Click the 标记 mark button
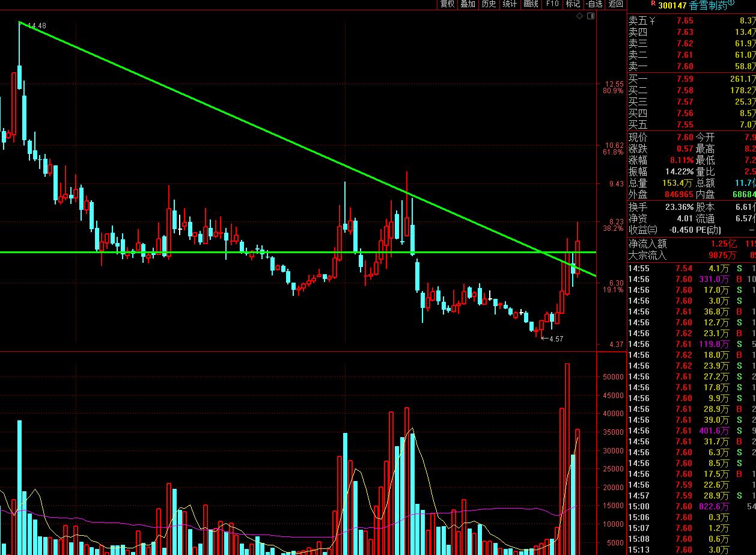This screenshot has width=756, height=555. pyautogui.click(x=573, y=4)
